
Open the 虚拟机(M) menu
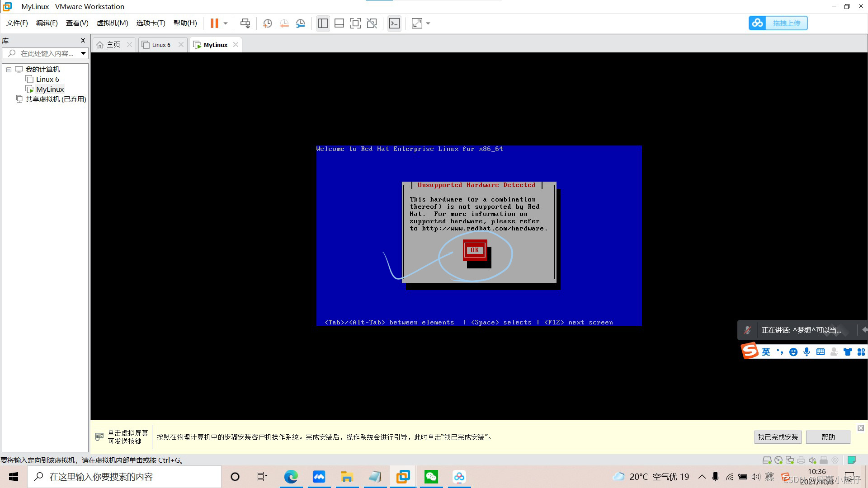tap(112, 23)
